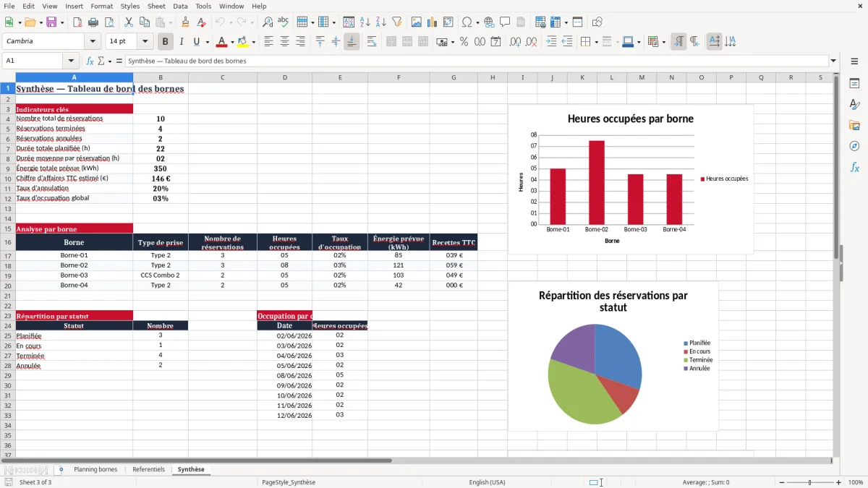This screenshot has height=488, width=868.
Task: Select column D header
Action: (x=284, y=77)
